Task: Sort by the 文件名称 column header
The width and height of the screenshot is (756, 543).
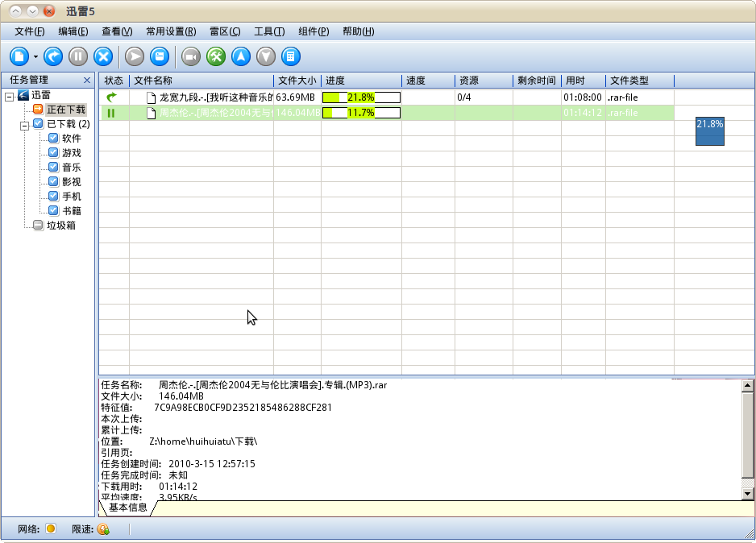Action: (x=201, y=81)
